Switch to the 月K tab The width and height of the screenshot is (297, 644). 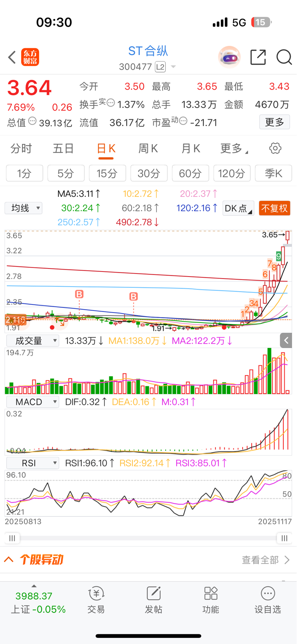point(190,149)
